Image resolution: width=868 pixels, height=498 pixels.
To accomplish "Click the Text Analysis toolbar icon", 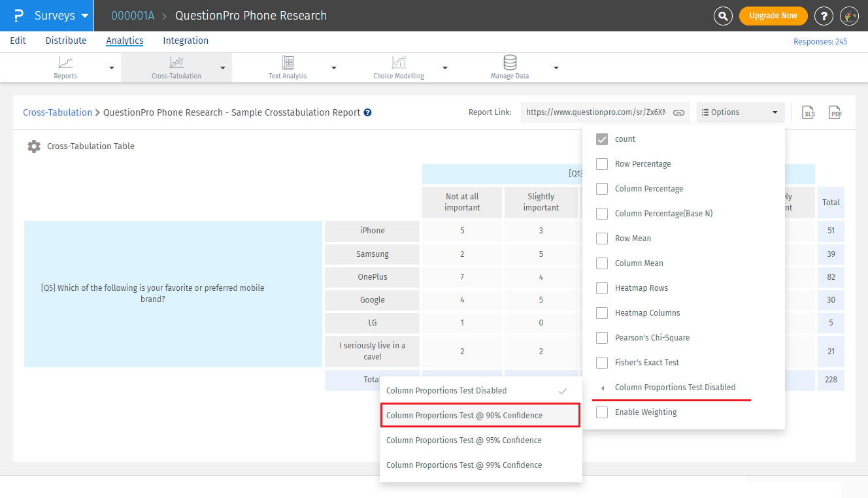I will click(288, 63).
